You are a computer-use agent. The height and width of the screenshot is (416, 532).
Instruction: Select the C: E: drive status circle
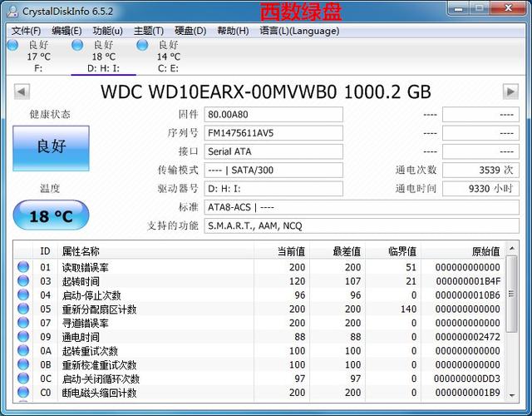tap(142, 45)
